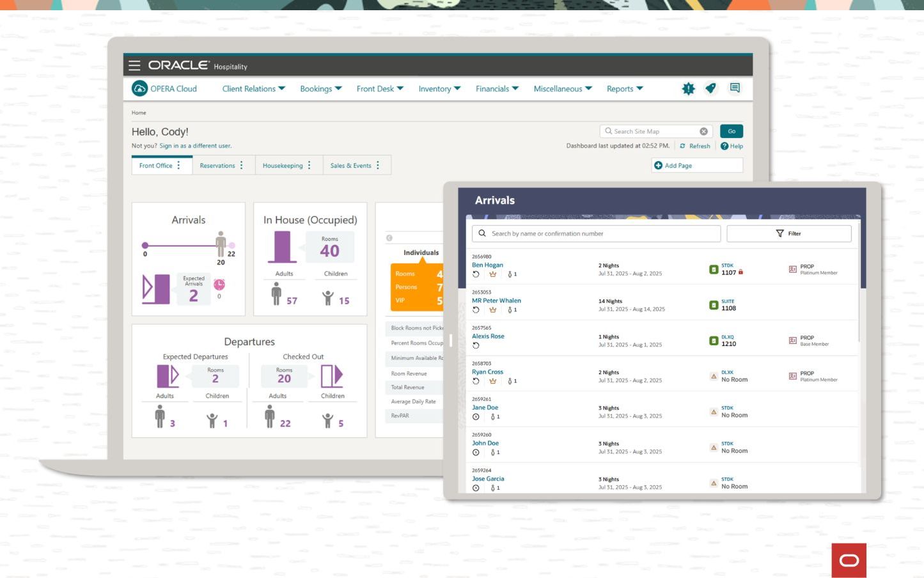Image resolution: width=924 pixels, height=578 pixels.
Task: Click the Go search button
Action: point(732,131)
